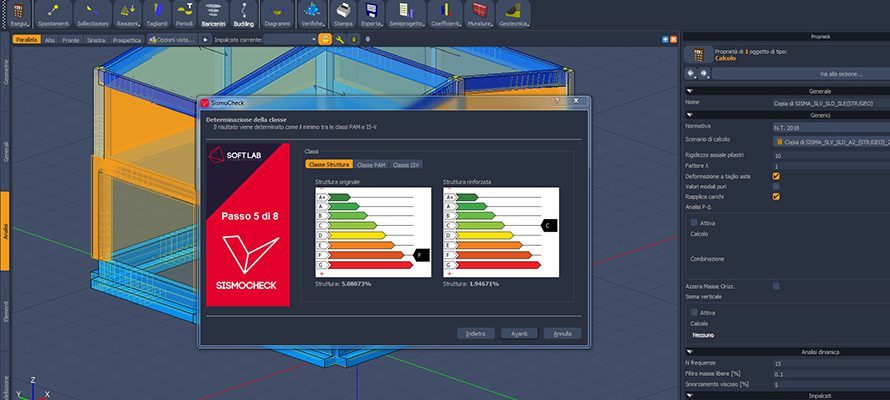This screenshot has width=890, height=400.
Task: Click the N frequenze value field
Action: [x=831, y=363]
